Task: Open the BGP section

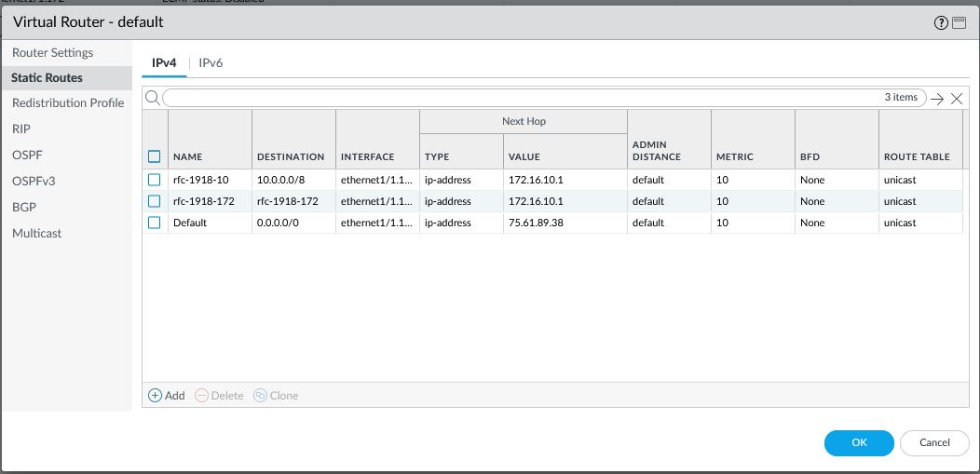Action: (x=24, y=207)
